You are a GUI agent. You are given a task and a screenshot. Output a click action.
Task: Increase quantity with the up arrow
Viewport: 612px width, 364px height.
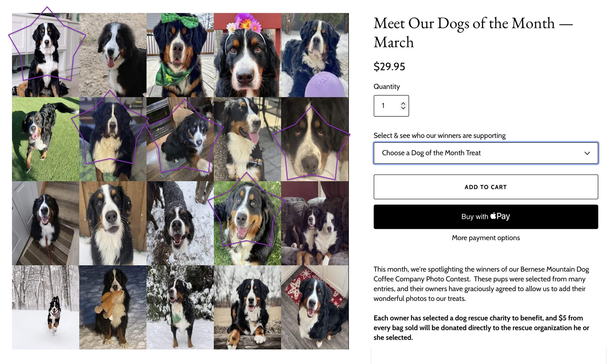403,104
